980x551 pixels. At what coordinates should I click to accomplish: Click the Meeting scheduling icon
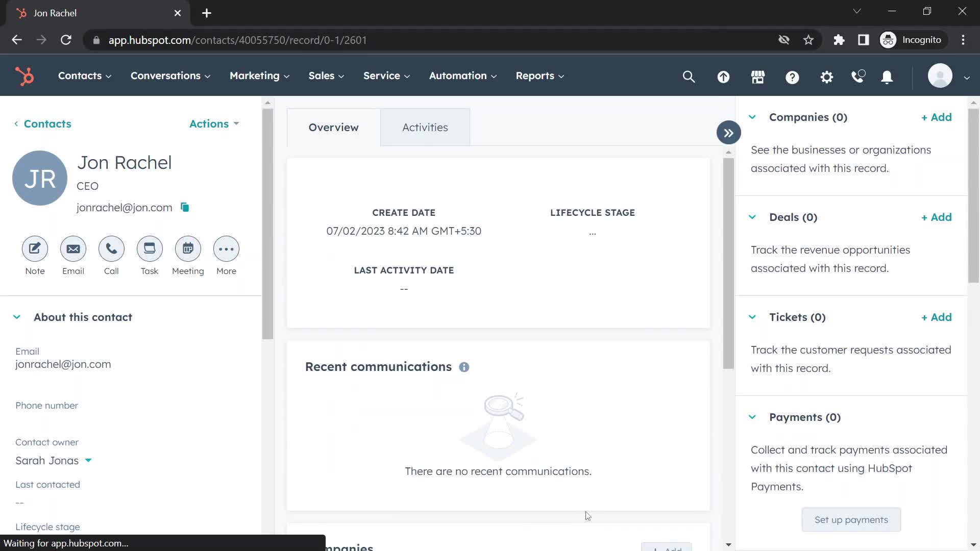tap(188, 249)
